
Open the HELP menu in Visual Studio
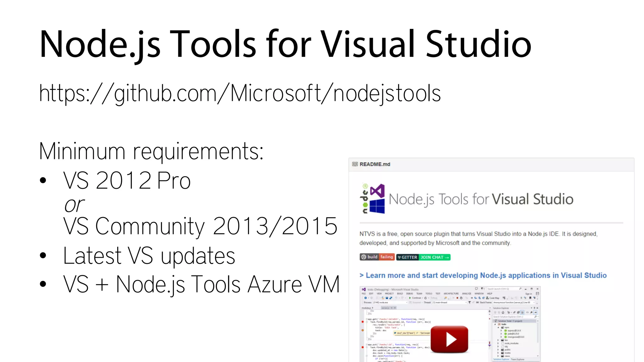click(x=490, y=293)
